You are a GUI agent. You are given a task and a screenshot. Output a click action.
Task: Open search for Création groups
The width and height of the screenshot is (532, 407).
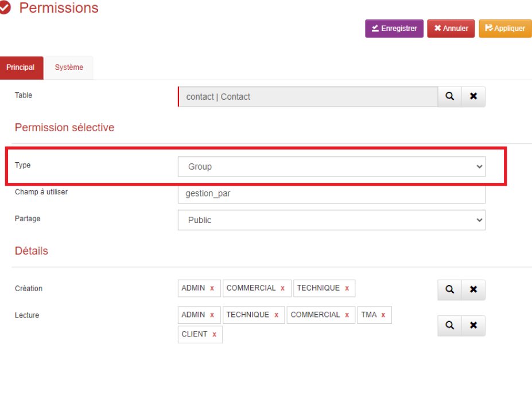tap(449, 289)
